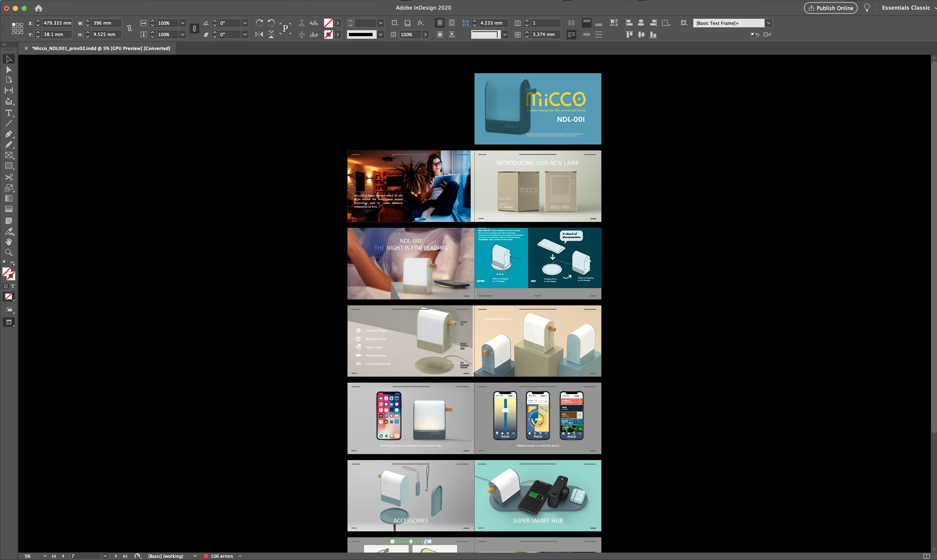Open the stroke weight dropdown
Image resolution: width=937 pixels, height=560 pixels.
point(380,23)
